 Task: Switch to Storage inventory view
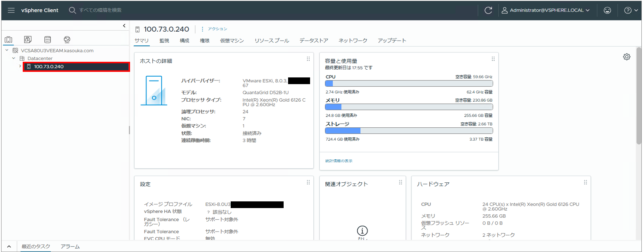point(48,39)
